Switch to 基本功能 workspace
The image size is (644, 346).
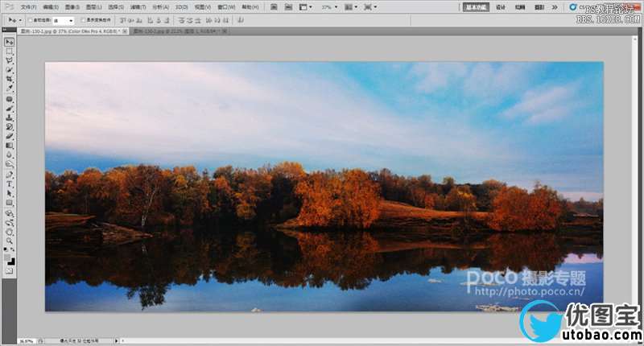coord(476,7)
